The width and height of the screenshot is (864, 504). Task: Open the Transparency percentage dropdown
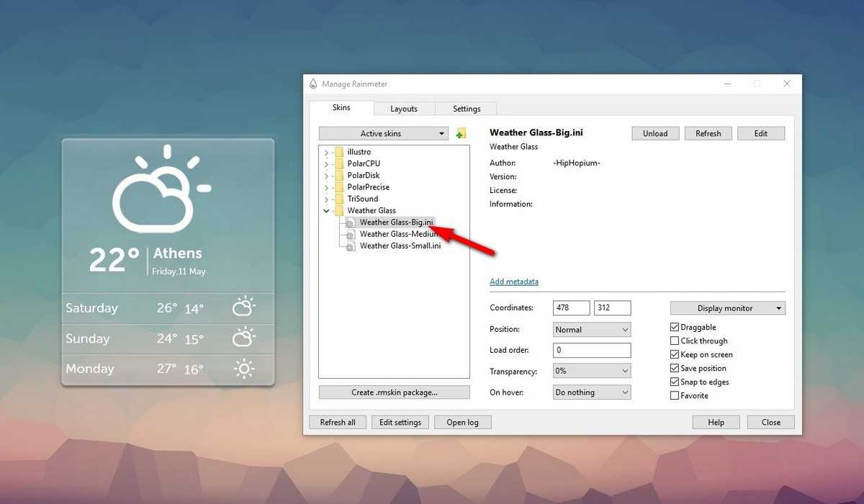[591, 372]
